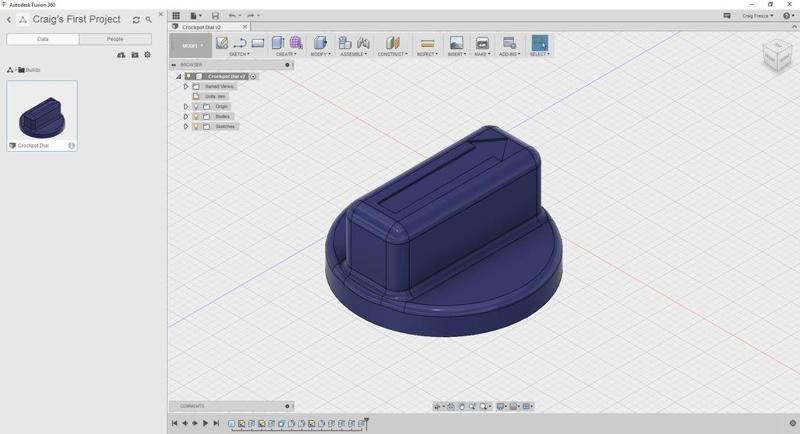800x434 pixels.
Task: Click the ViewCube in the viewport corner
Action: point(776,56)
